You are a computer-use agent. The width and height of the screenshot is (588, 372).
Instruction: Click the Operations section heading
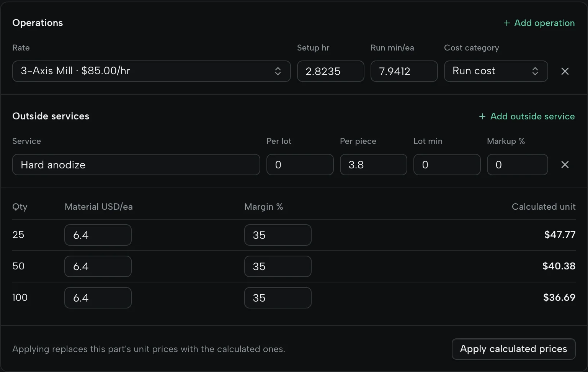tap(38, 23)
